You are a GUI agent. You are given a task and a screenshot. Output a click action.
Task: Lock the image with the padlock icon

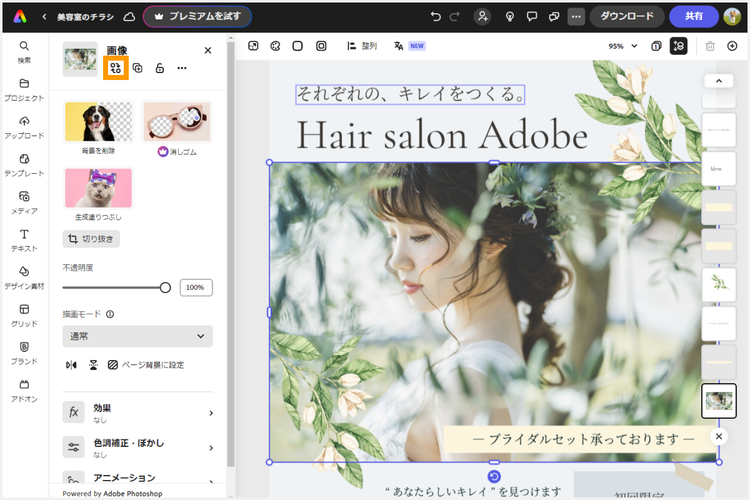click(x=160, y=68)
